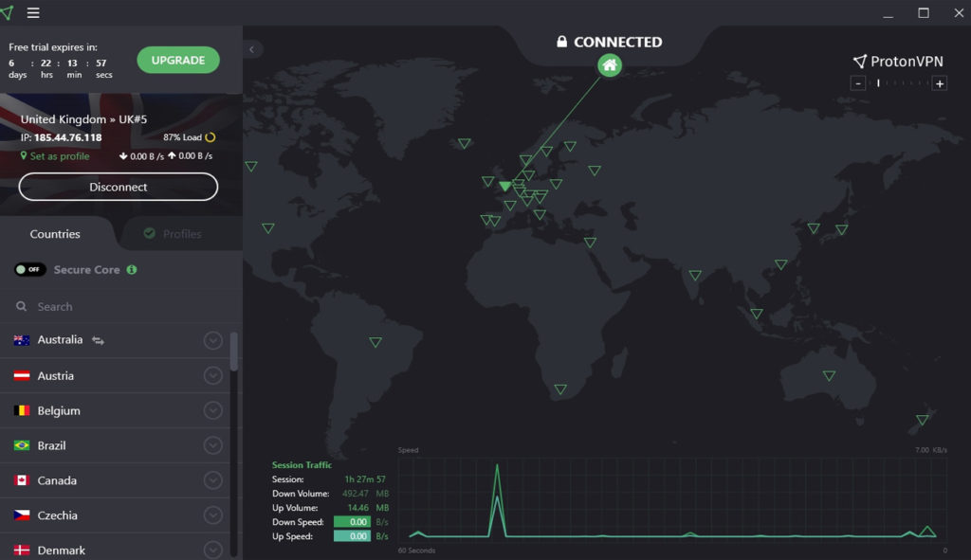
Task: Select Czechia in the country list
Action: [115, 515]
